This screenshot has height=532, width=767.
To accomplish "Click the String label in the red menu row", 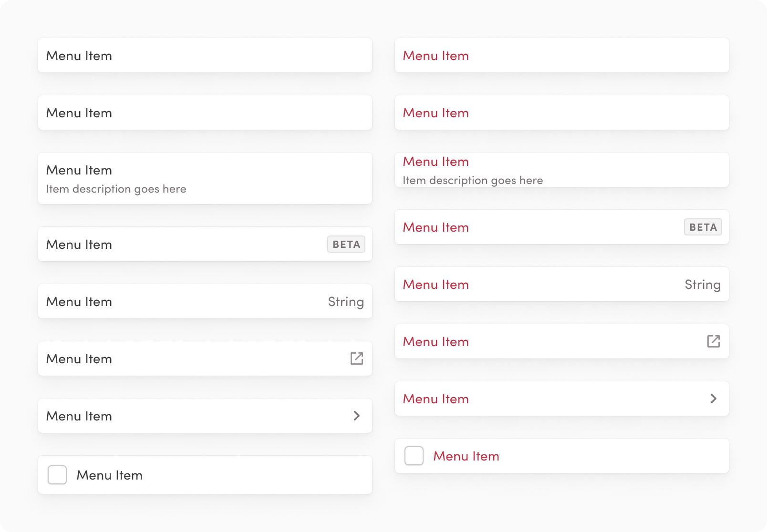I will (703, 285).
